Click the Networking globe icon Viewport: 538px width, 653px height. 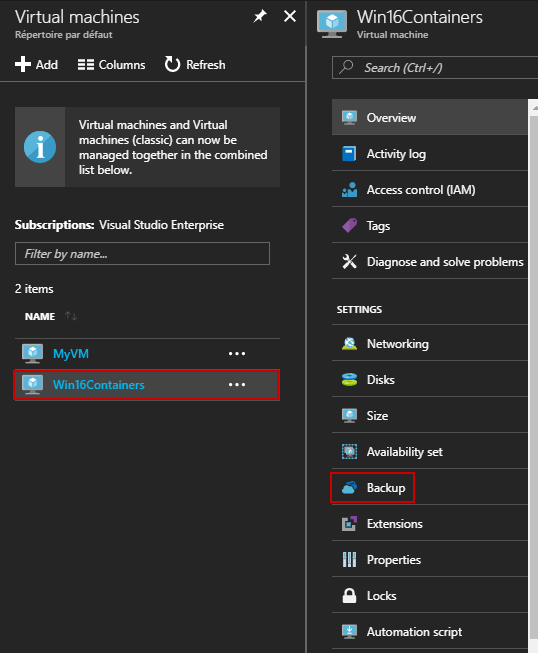(x=349, y=344)
